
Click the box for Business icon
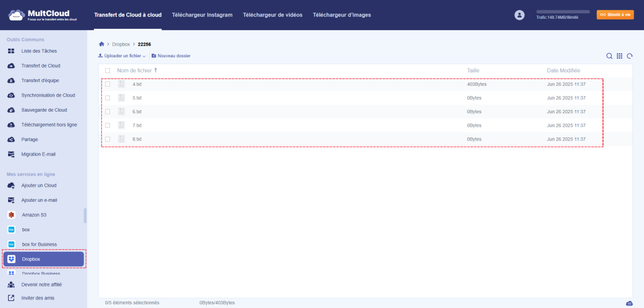click(11, 244)
